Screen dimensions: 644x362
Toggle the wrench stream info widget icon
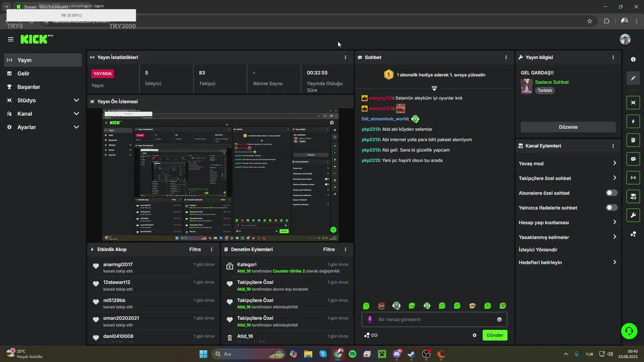pyautogui.click(x=633, y=215)
